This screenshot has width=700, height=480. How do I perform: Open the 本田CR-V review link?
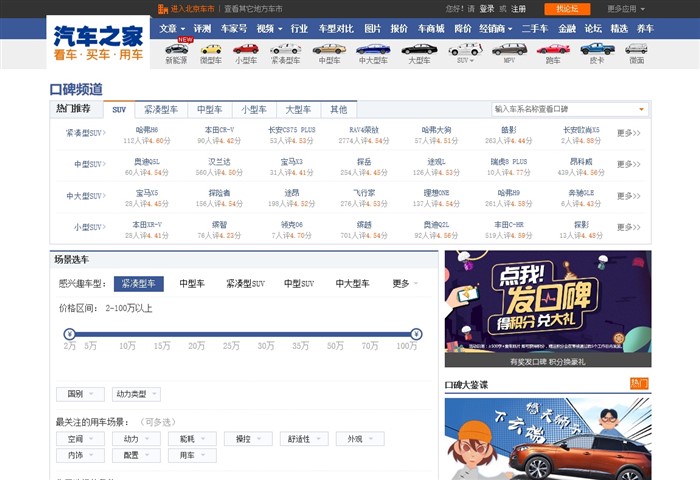tap(219, 130)
